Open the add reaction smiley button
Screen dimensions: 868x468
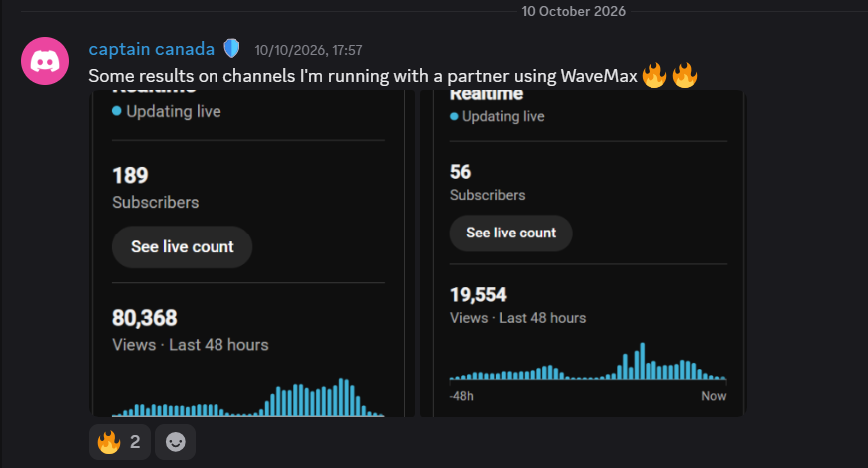[175, 442]
